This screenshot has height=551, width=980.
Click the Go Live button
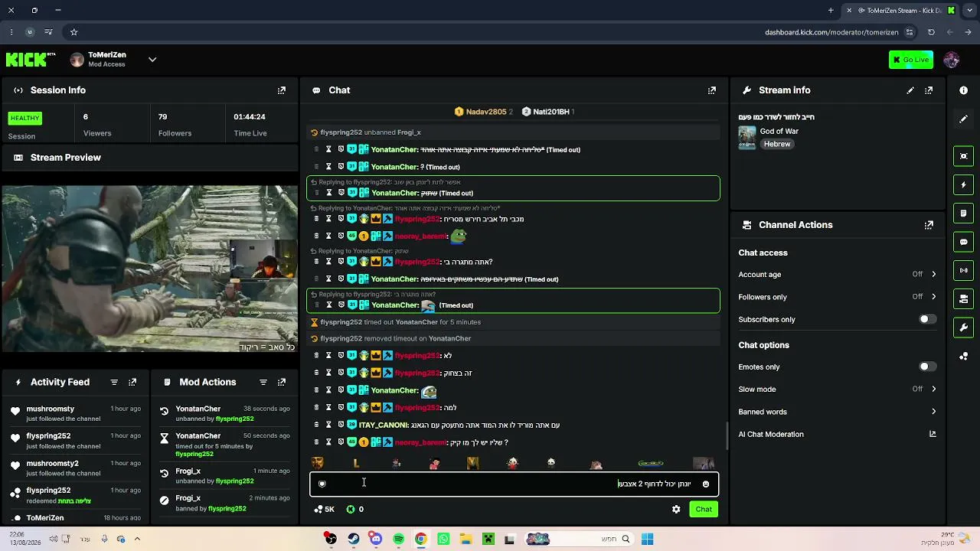(x=911, y=60)
